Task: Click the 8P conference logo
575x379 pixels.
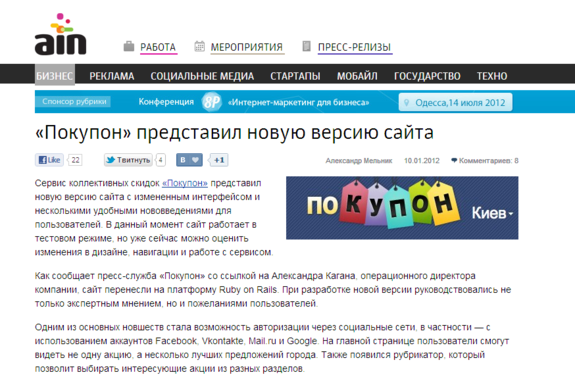Action: 212,102
